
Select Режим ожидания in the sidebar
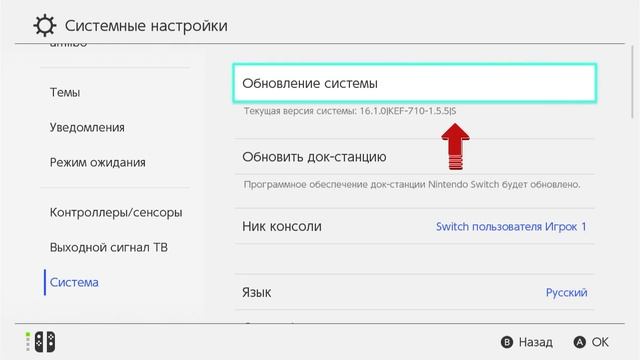[98, 162]
